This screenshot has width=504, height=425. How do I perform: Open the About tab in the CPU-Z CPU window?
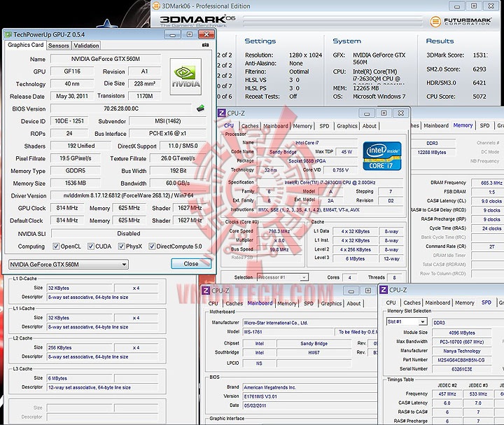tap(370, 126)
